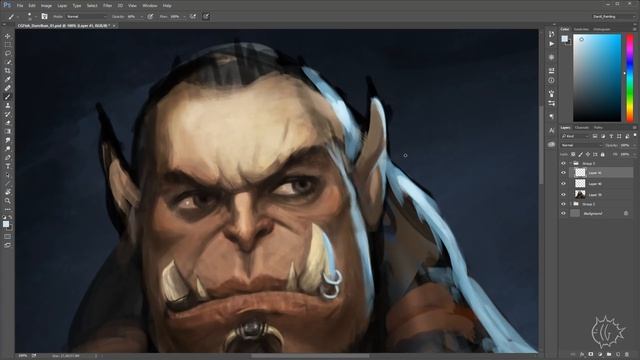Select the Clone Stamp tool
Image resolution: width=640 pixels, height=360 pixels.
coord(8,105)
